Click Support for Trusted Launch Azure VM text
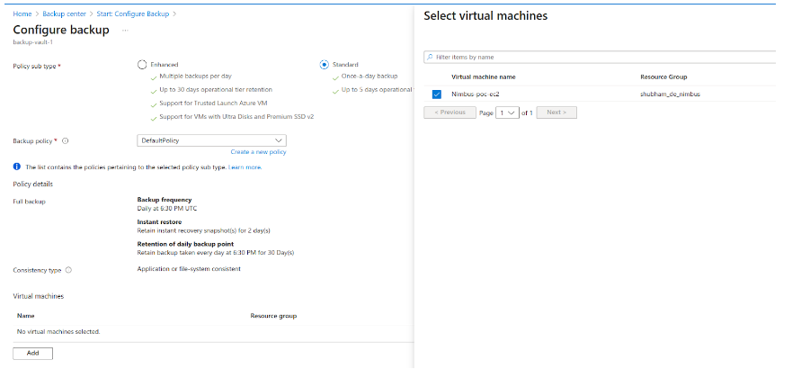 click(213, 103)
